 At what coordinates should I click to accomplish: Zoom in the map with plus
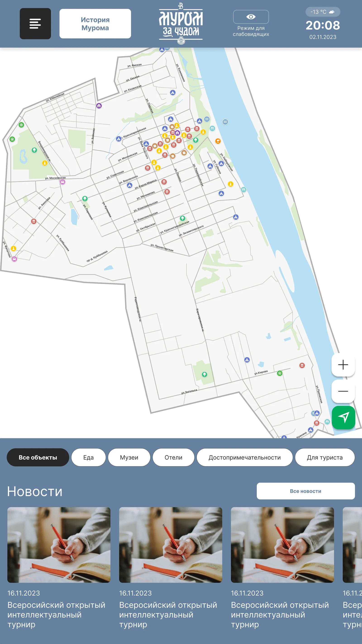[x=343, y=365]
